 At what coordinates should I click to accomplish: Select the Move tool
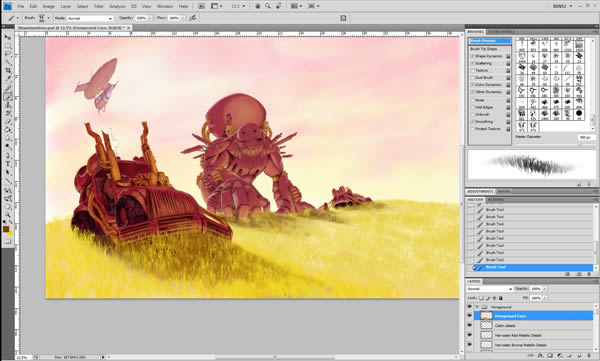coord(8,37)
